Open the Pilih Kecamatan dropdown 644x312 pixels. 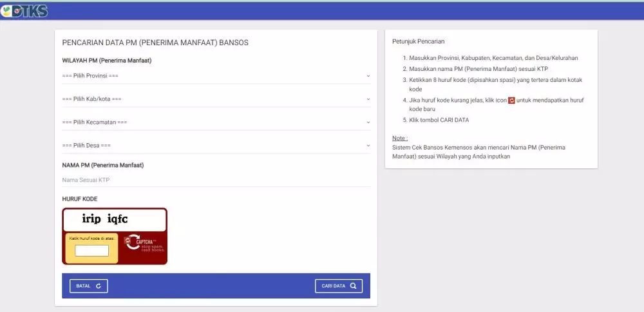click(x=216, y=122)
